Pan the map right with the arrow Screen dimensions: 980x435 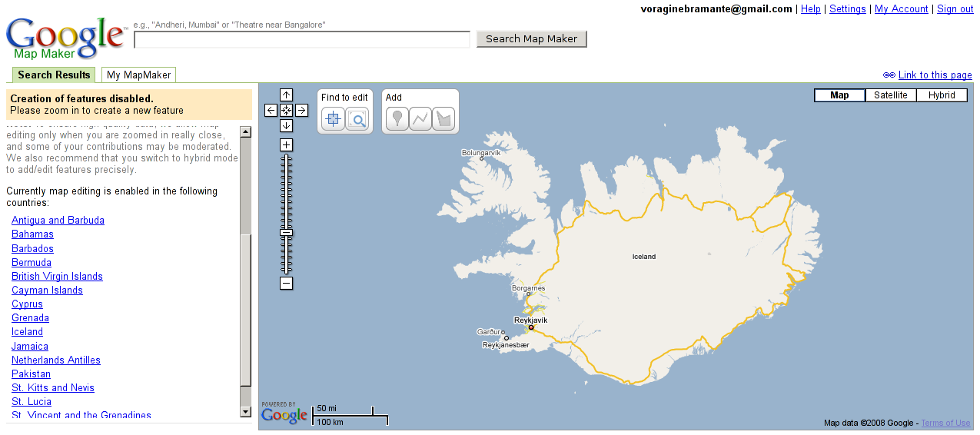(x=302, y=111)
